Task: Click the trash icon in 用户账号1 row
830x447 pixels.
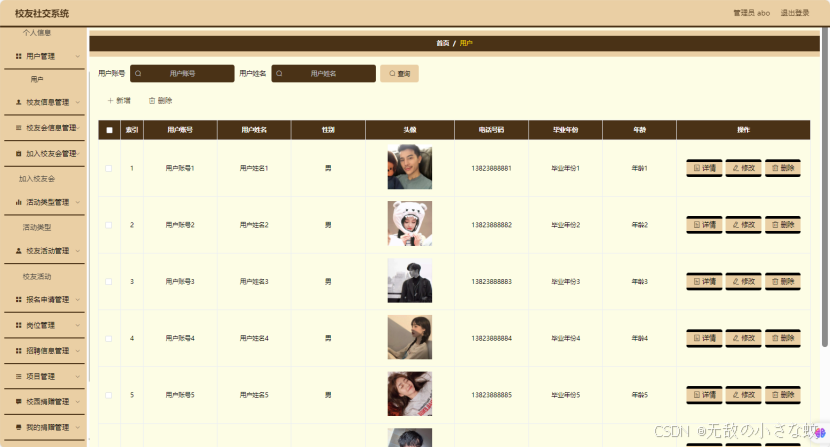Action: 775,168
